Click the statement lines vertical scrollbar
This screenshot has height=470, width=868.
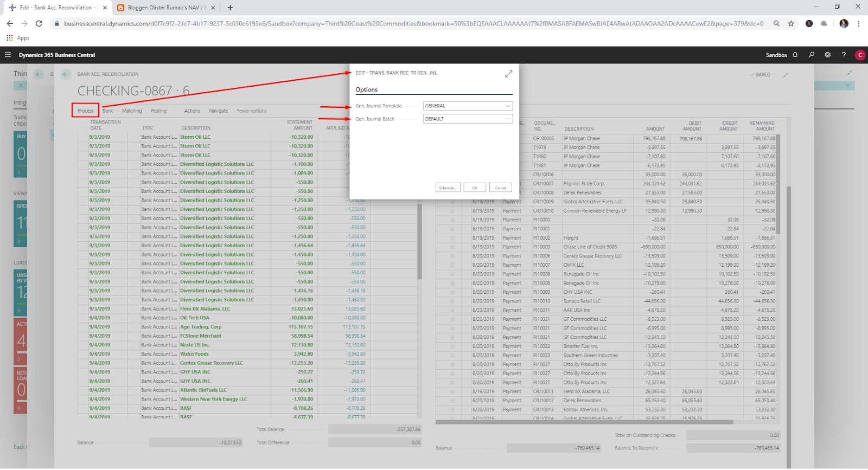[419, 241]
